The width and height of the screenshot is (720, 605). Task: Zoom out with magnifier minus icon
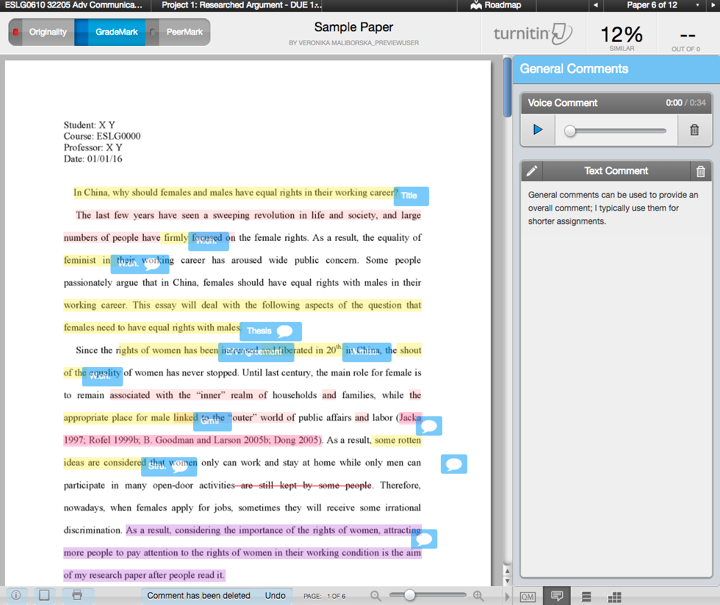pos(376,596)
